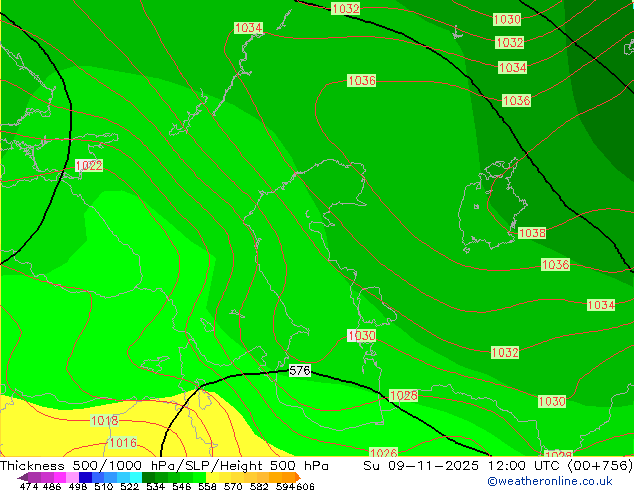Click the 576 height contour label
Viewport: 634px width, 490px height.
point(300,371)
